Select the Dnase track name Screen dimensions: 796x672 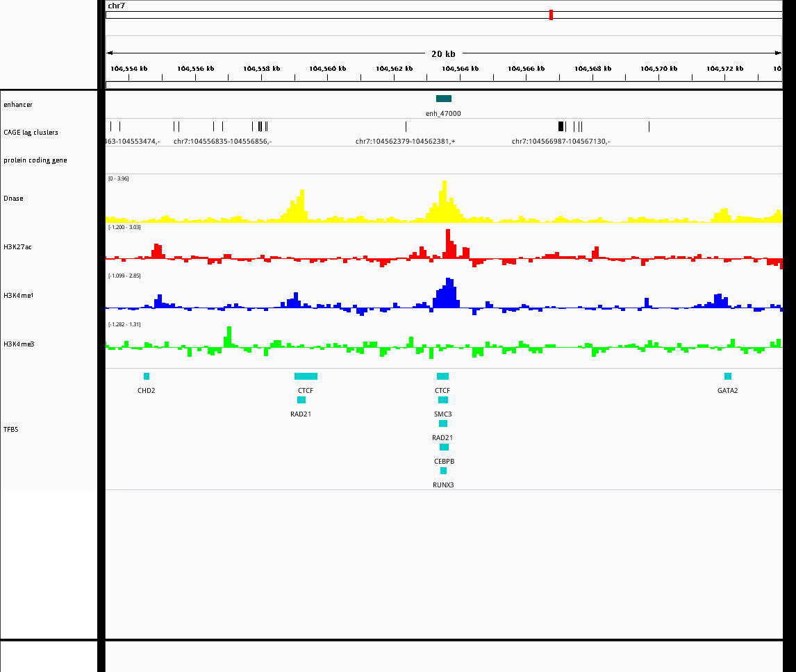13,199
